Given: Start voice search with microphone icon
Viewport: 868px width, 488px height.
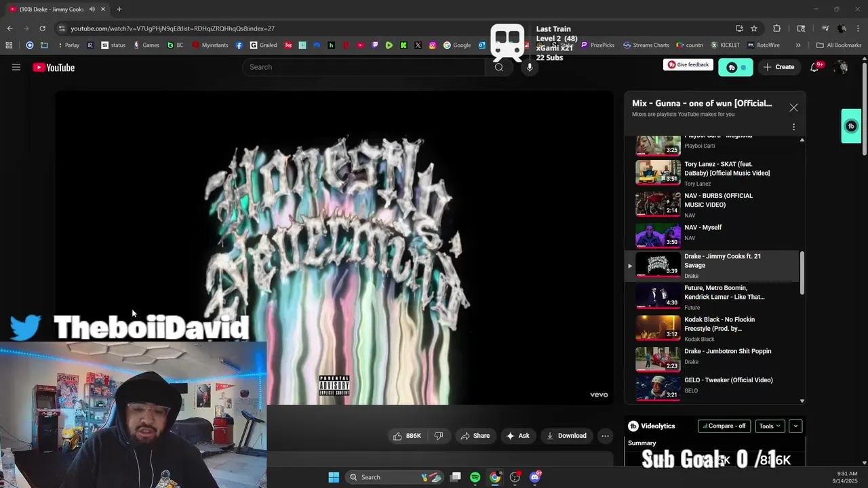Looking at the screenshot, I should click(530, 67).
